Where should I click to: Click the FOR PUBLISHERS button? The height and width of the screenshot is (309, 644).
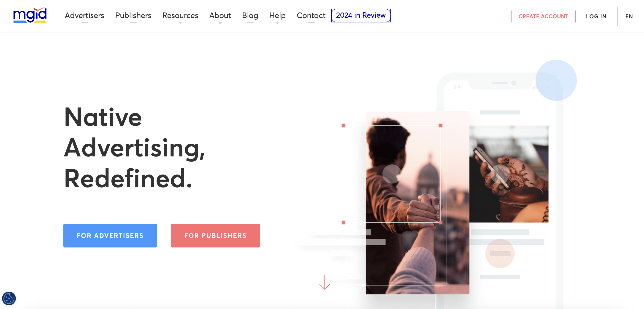(x=216, y=236)
